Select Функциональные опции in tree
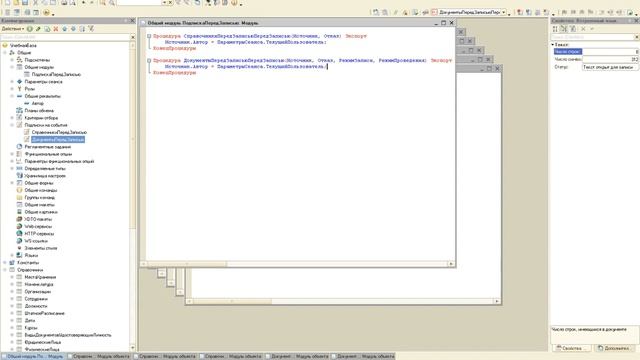Viewport: 640px width, 360px height. 48,154
